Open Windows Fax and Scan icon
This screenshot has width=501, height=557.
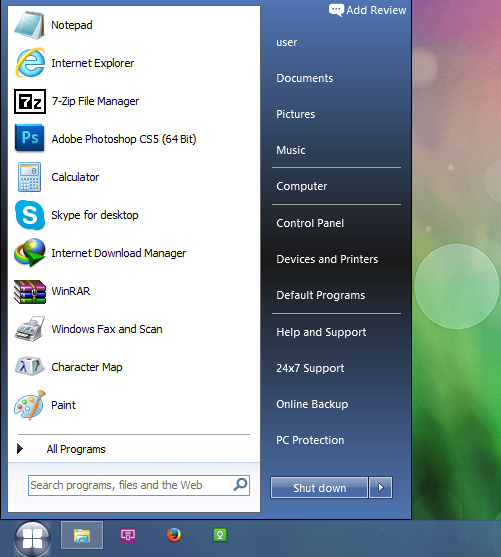point(30,329)
